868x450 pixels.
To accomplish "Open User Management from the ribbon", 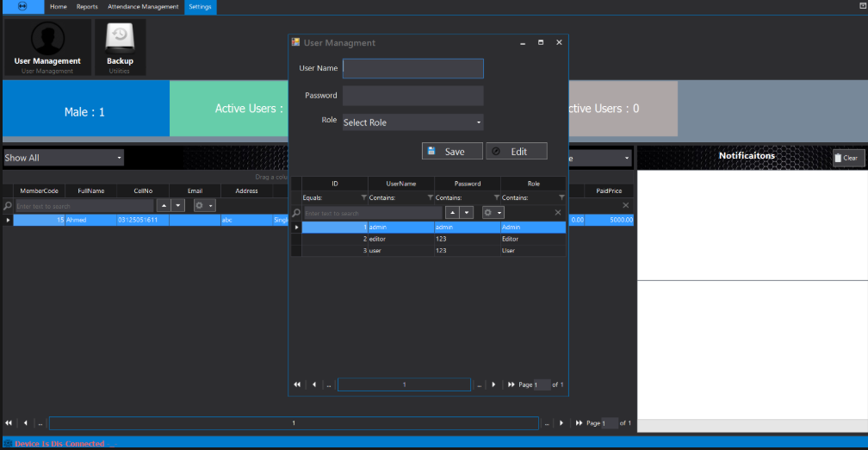I will (x=47, y=47).
